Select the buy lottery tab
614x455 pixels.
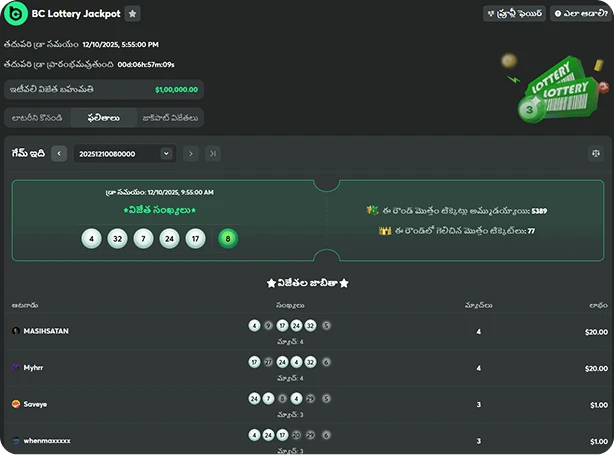pyautogui.click(x=37, y=118)
